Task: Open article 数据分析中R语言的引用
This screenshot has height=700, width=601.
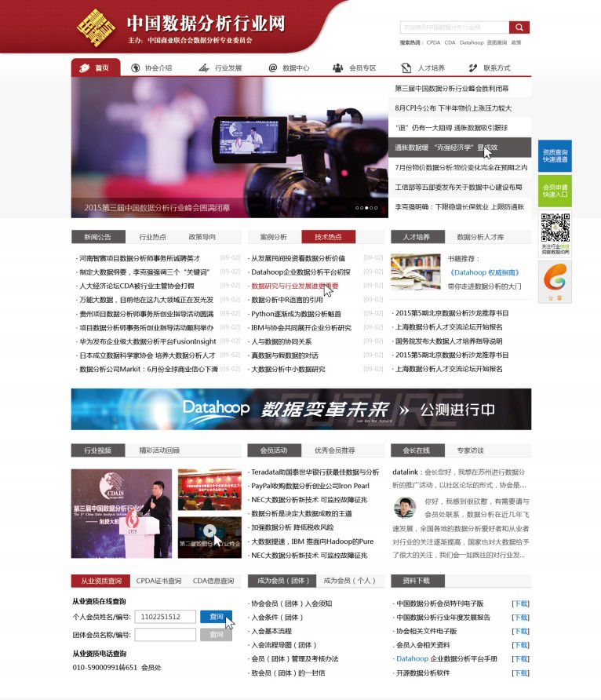Action: [x=287, y=300]
